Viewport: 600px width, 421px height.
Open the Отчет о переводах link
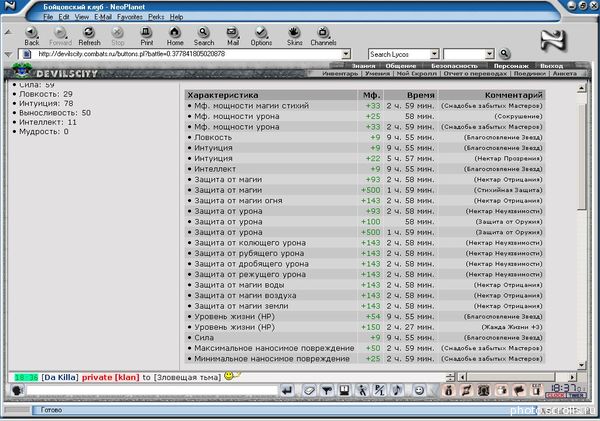(475, 73)
